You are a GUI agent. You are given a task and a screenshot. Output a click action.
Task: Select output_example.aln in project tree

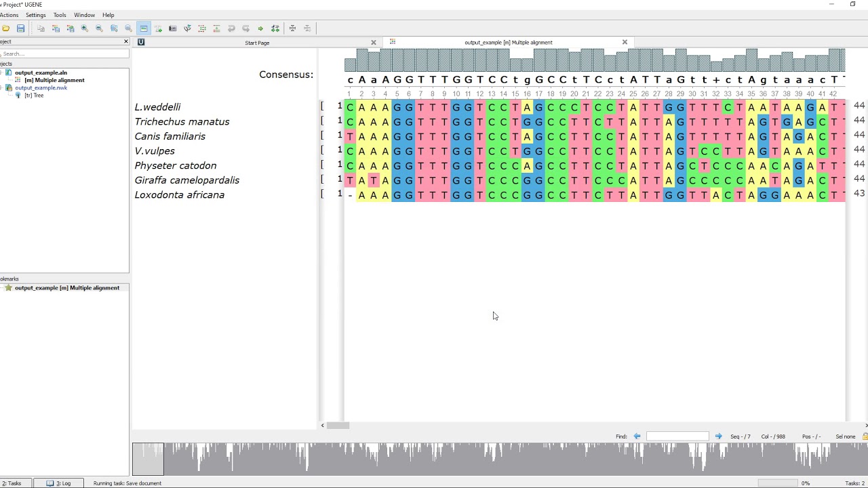[x=41, y=73]
